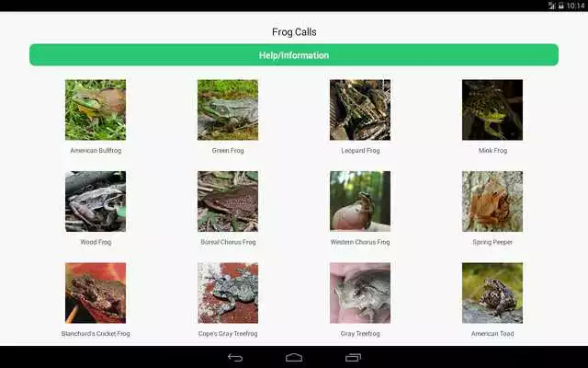Click the 'Wood Frog' label

click(96, 242)
